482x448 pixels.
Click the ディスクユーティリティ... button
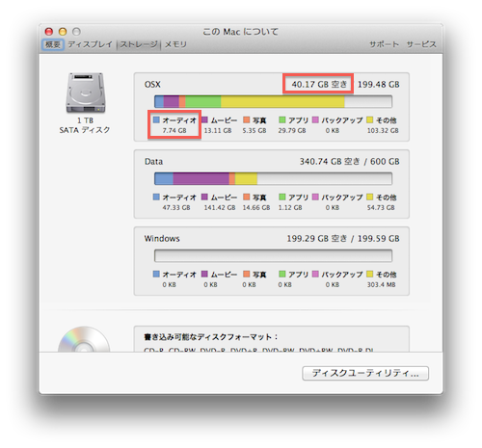(365, 373)
